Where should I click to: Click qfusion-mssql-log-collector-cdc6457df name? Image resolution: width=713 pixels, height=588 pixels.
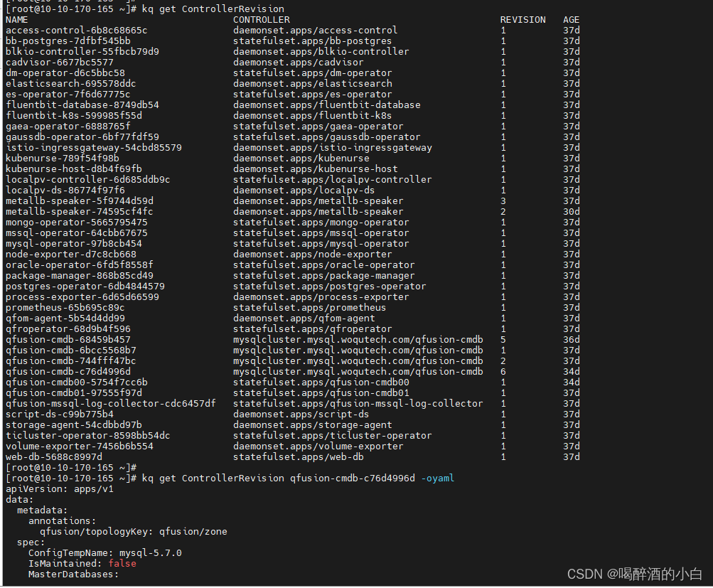click(x=110, y=405)
